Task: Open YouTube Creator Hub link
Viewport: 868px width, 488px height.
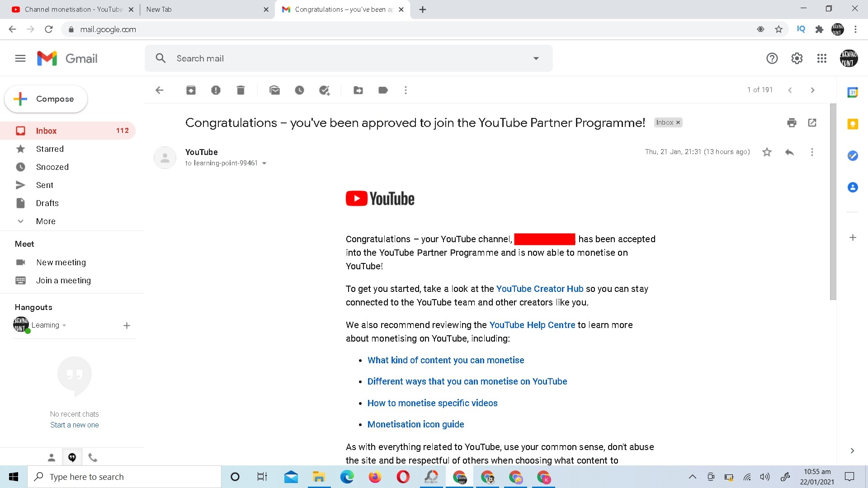Action: pyautogui.click(x=540, y=289)
